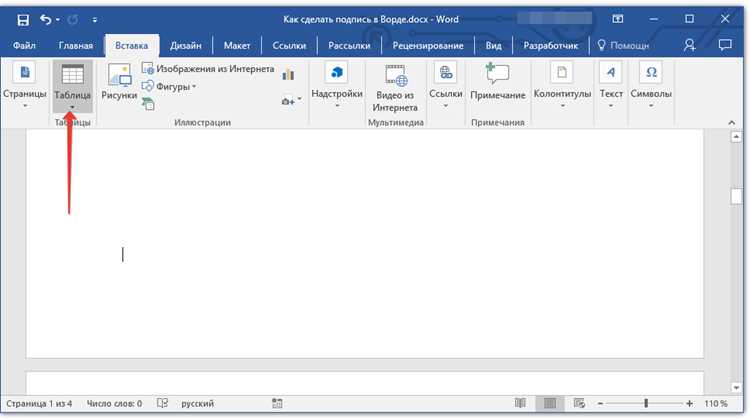Click the vertical scrollbar up arrow
Screen dimensions: 750x419
[x=736, y=138]
